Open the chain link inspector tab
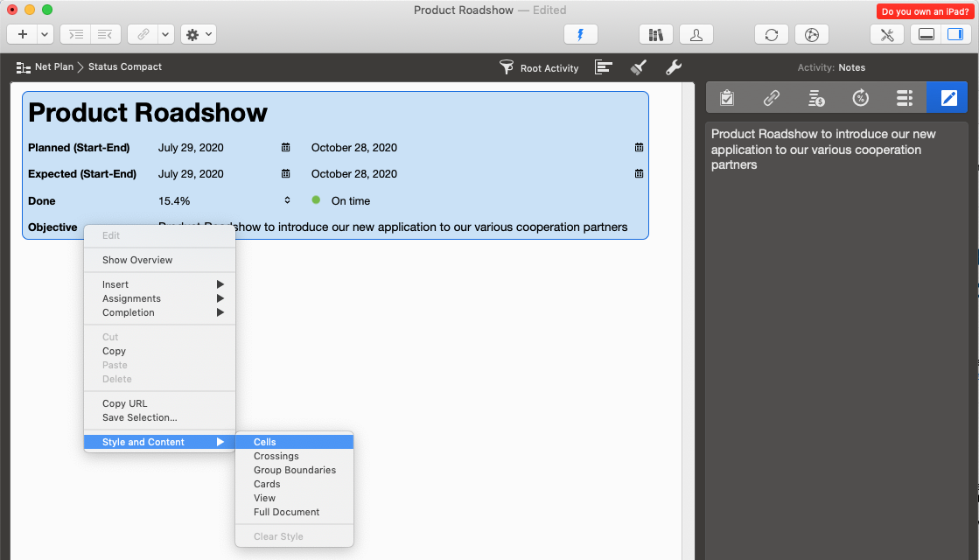Viewport: 979px width, 560px height. 772,98
